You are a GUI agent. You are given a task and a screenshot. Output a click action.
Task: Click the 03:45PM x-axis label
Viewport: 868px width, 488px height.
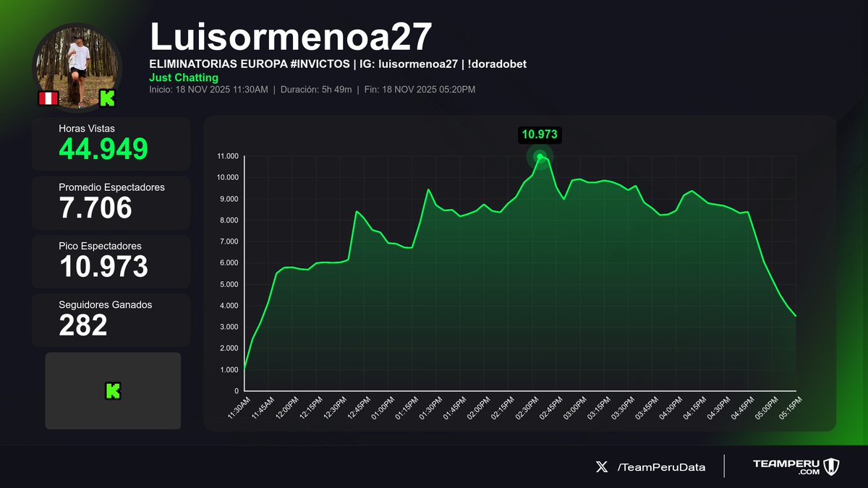pos(648,407)
